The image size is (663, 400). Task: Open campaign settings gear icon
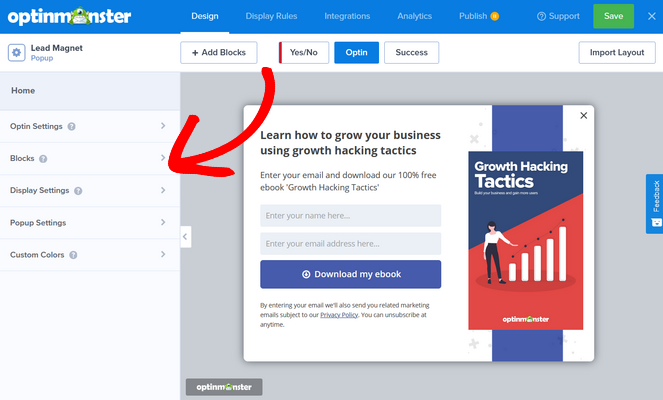(x=16, y=53)
